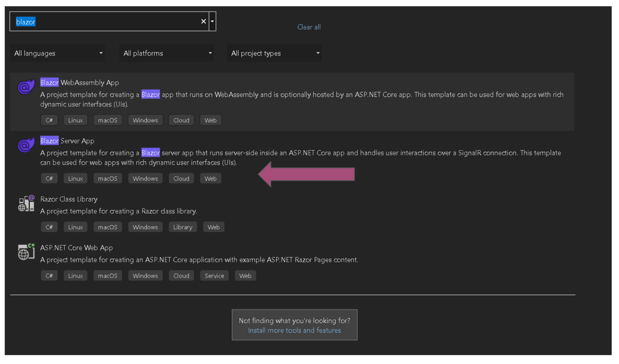Viewport: 619px width, 364px height.
Task: Click the ASP.NET Core Web App description
Action: (x=199, y=260)
